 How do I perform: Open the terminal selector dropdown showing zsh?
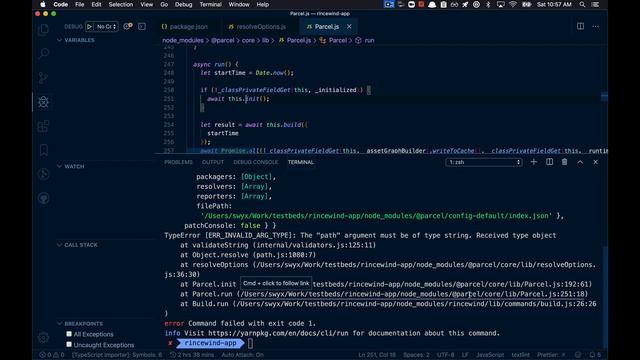tap(484, 162)
